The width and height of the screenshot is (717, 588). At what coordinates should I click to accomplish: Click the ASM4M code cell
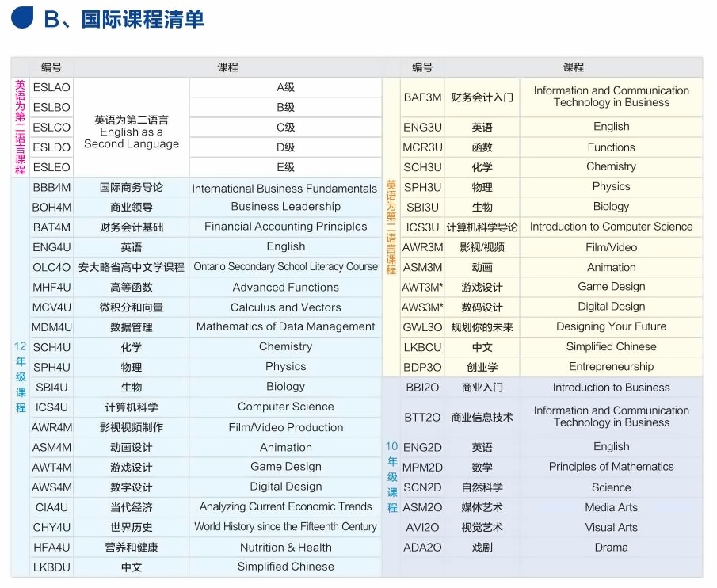51,447
